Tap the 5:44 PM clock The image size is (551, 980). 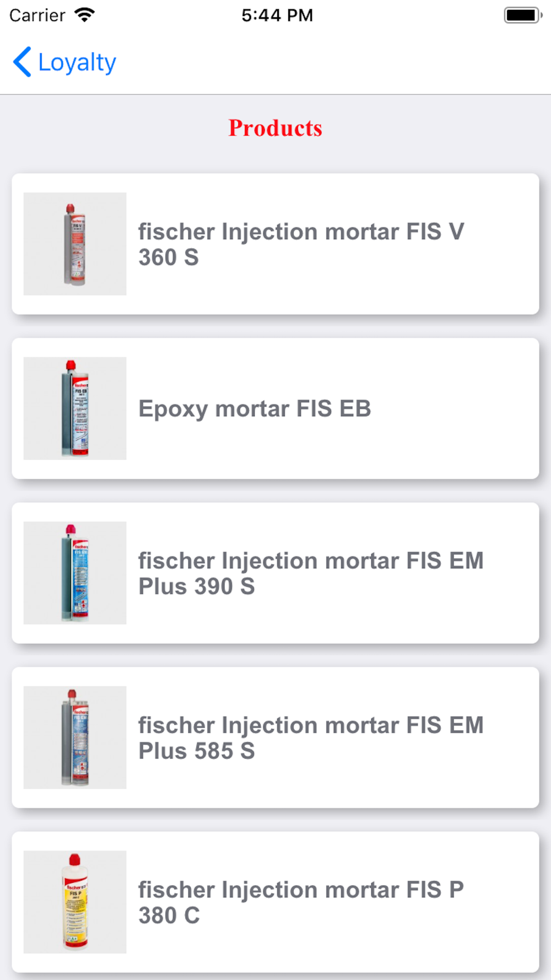[277, 15]
